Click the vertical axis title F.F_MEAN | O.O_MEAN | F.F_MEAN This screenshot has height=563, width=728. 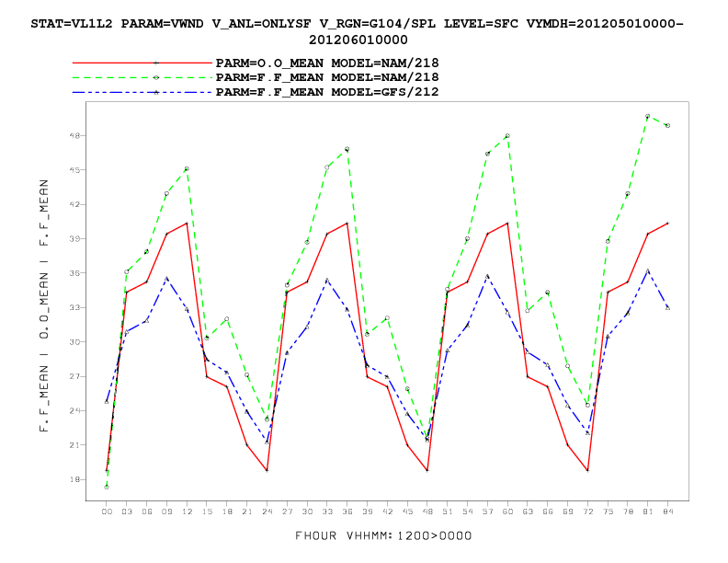point(43,305)
